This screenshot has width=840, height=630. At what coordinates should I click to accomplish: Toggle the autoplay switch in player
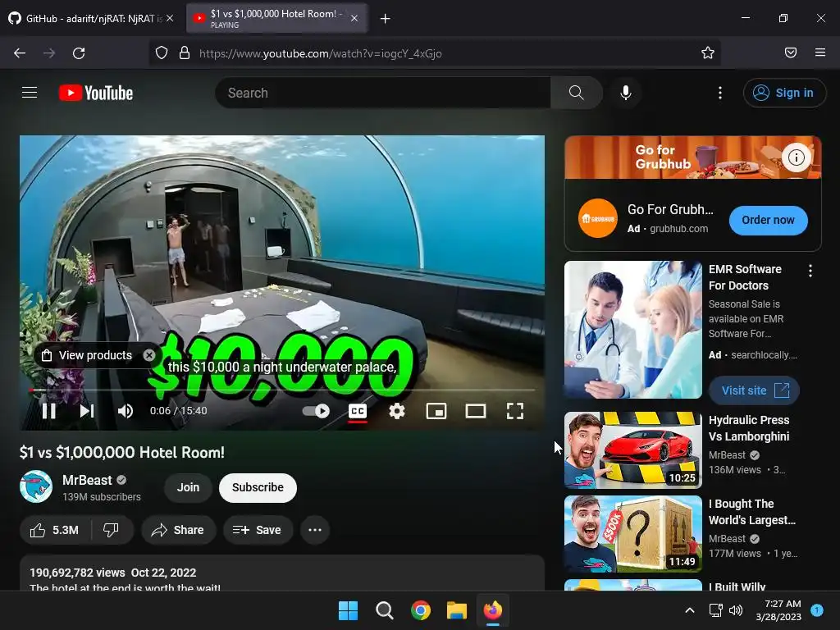point(316,411)
